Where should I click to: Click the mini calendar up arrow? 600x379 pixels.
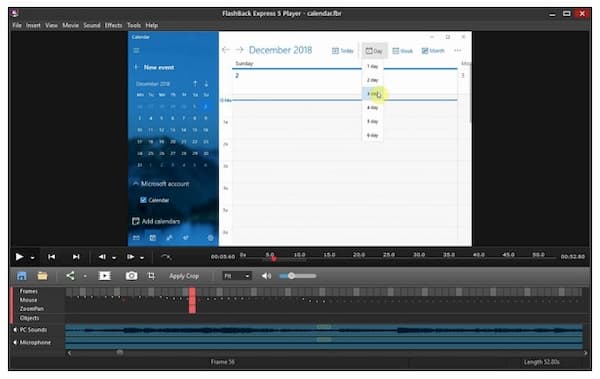(x=195, y=83)
